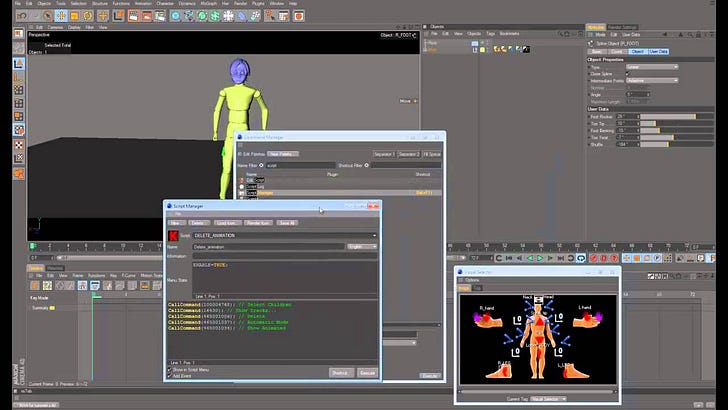Click the highlighted model mode icon in left sidebar
728x410 pixels.
19,64
